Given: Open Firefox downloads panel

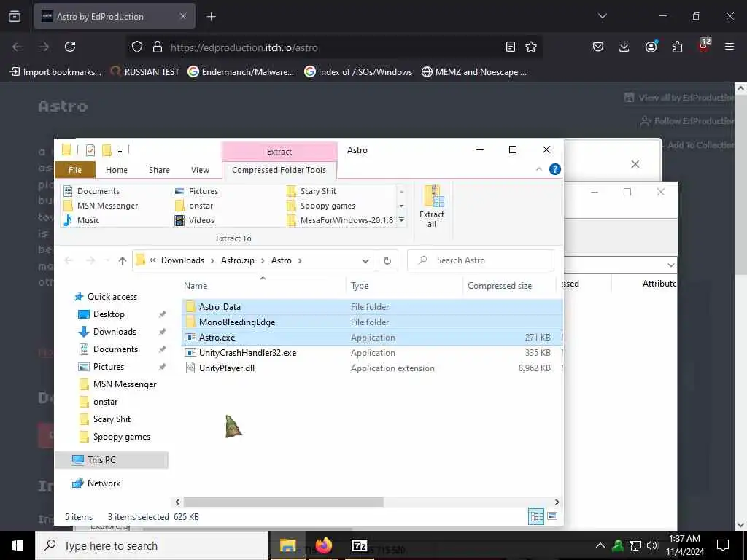Looking at the screenshot, I should coord(624,47).
